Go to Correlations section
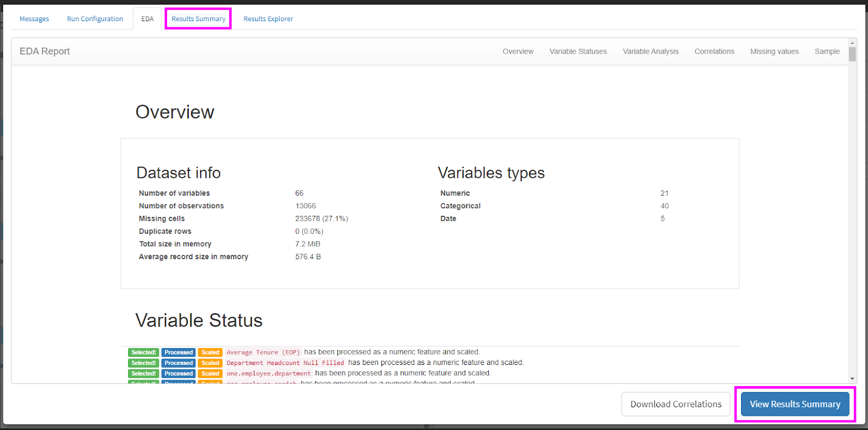Viewport: 868px width, 430px height. pyautogui.click(x=714, y=52)
